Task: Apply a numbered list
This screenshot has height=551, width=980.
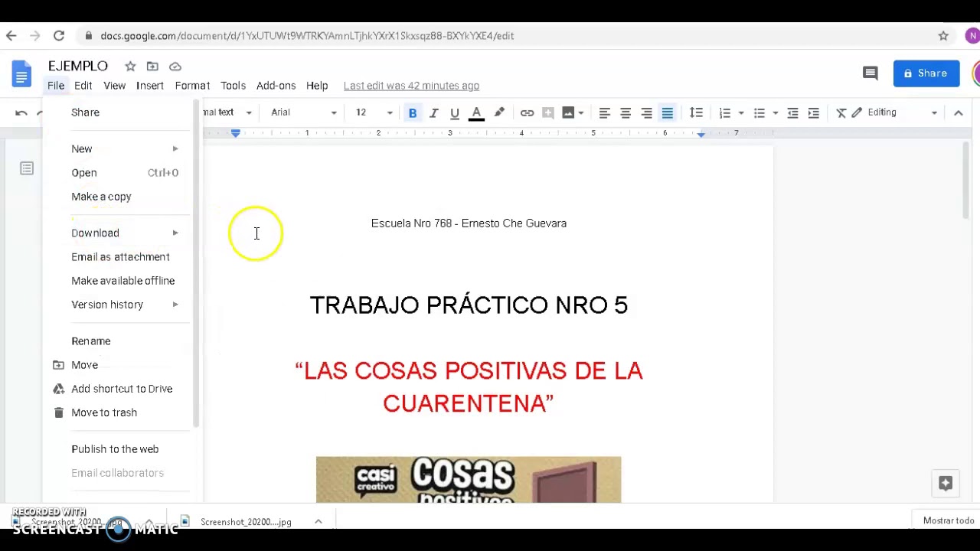Action: point(725,113)
